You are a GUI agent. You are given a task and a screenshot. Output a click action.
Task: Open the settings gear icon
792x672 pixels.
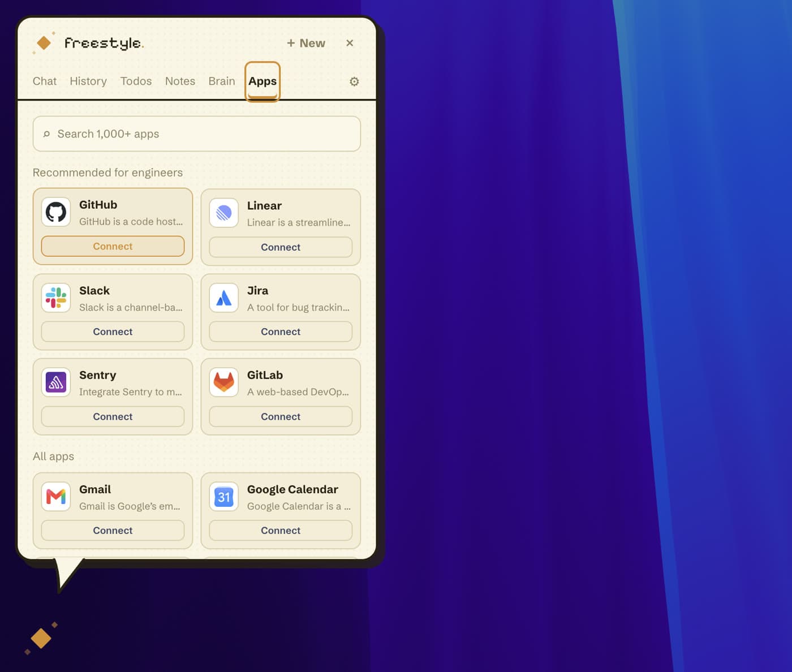tap(354, 81)
